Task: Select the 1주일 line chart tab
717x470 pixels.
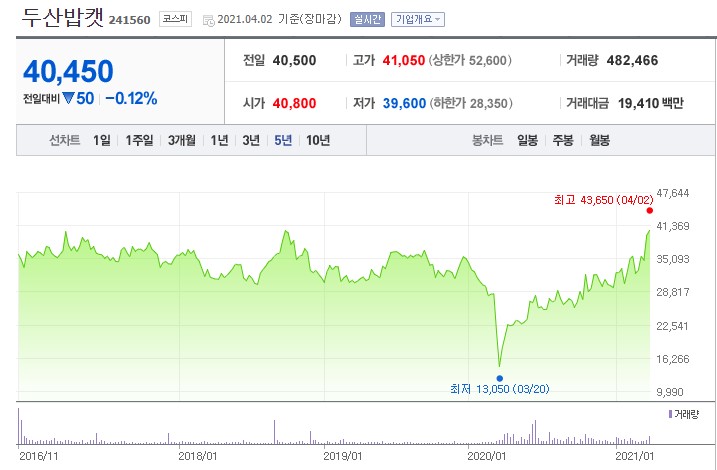Action: click(139, 140)
